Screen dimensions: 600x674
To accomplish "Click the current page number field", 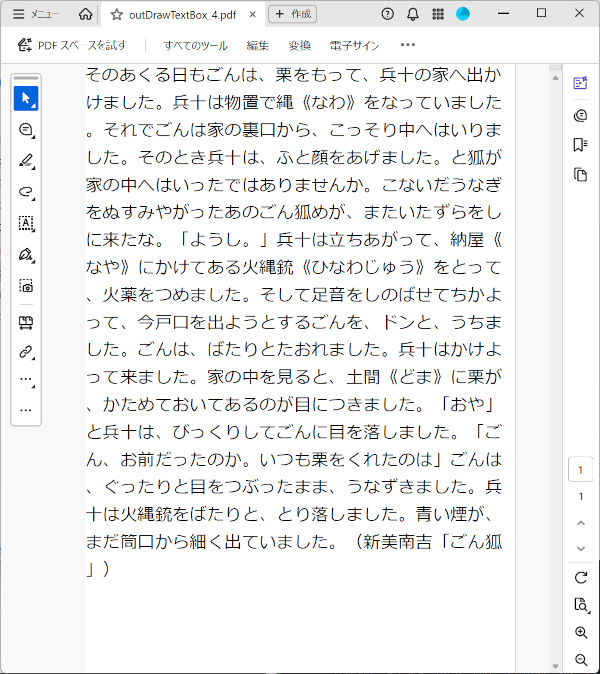I will pyautogui.click(x=581, y=470).
